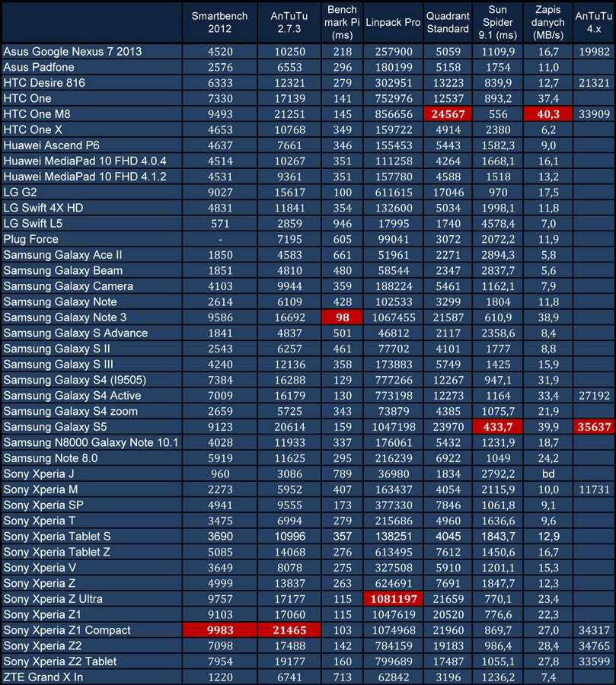
Task: Click the "Bench mark Pi (ms)" header
Action: tap(342, 22)
